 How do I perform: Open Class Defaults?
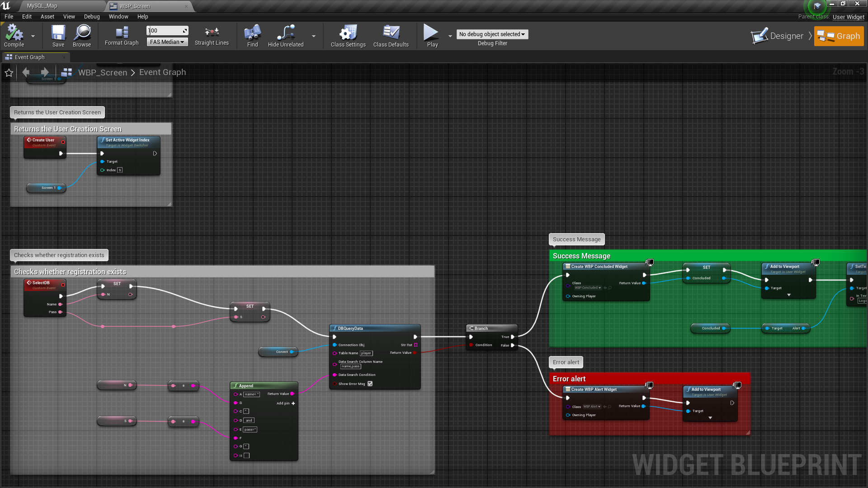pyautogui.click(x=391, y=36)
